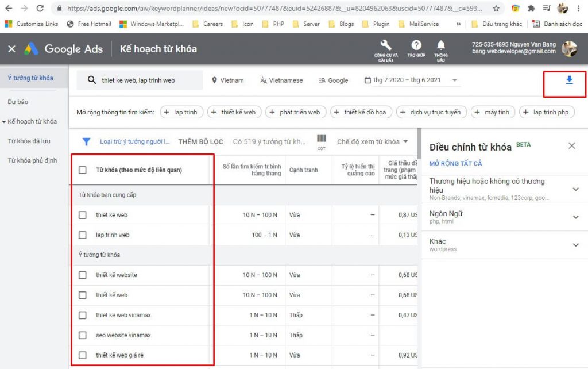Screen dimensions: 588x369
Task: Select all keywords using the header checkbox
Action: (83, 170)
